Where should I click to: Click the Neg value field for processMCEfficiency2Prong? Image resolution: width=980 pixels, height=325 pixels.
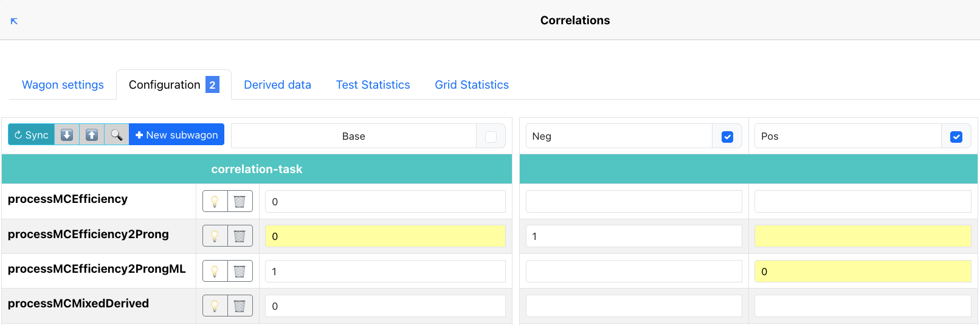tap(633, 236)
